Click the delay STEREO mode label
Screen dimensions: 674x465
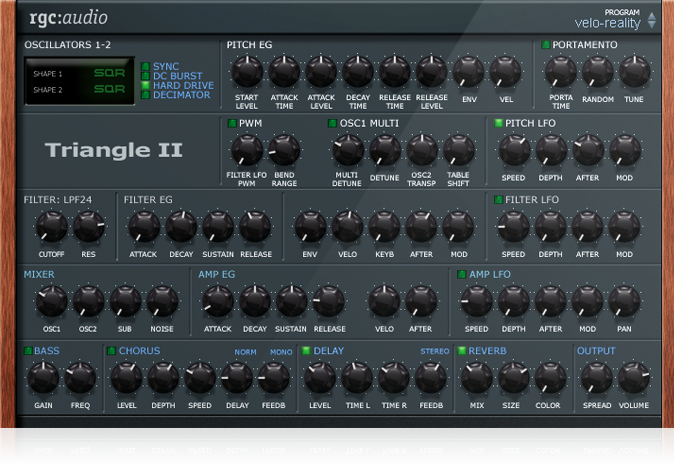(x=435, y=352)
